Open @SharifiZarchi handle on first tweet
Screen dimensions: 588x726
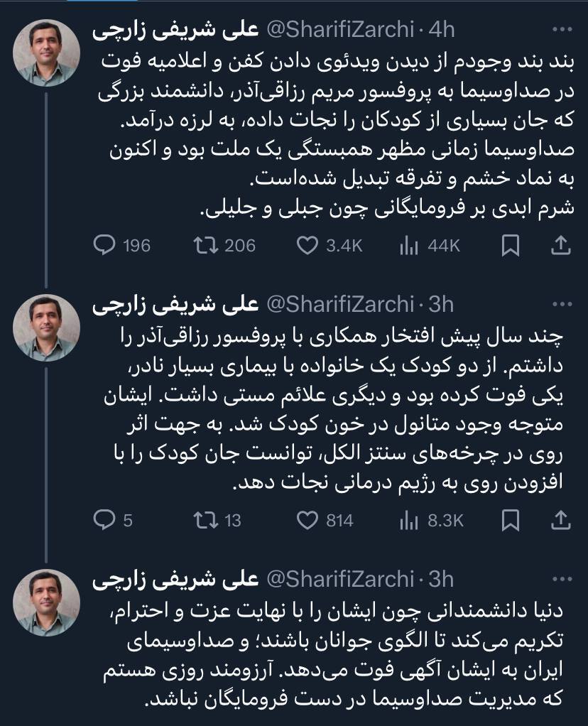[x=340, y=30]
